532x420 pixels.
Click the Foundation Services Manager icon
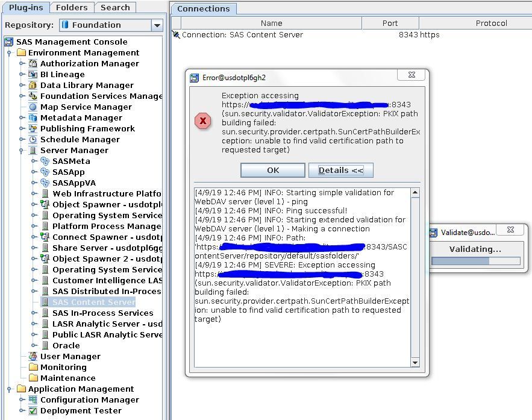point(33,96)
